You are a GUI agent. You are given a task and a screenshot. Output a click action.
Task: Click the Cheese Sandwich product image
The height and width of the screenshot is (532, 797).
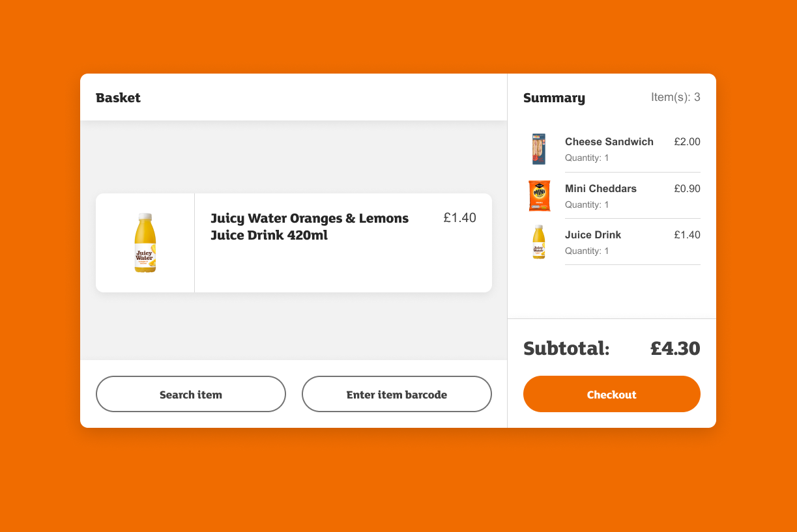coord(539,149)
